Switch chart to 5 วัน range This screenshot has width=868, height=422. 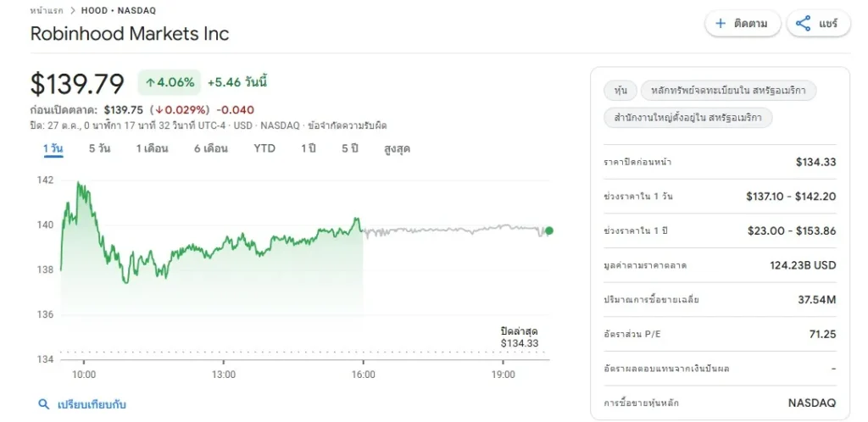coord(100,149)
